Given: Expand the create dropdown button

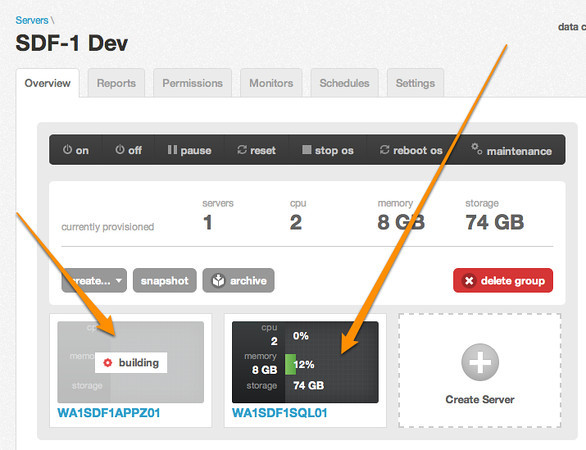Looking at the screenshot, I should pyautogui.click(x=94, y=280).
